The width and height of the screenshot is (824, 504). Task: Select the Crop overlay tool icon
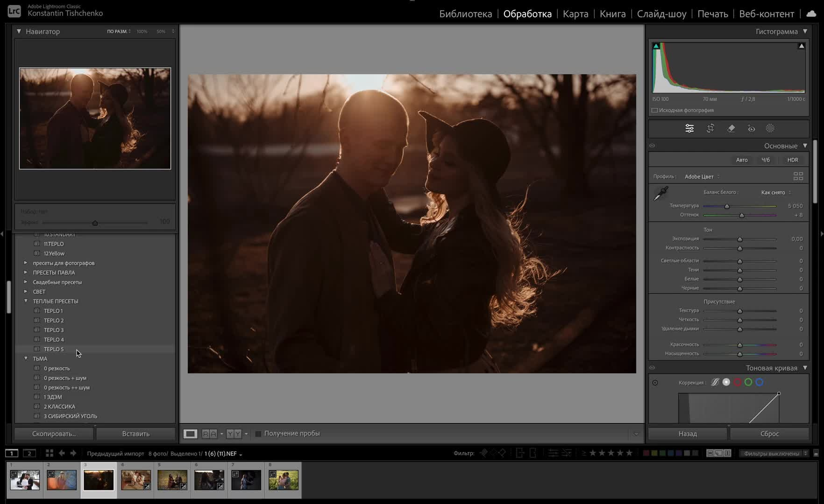click(710, 128)
